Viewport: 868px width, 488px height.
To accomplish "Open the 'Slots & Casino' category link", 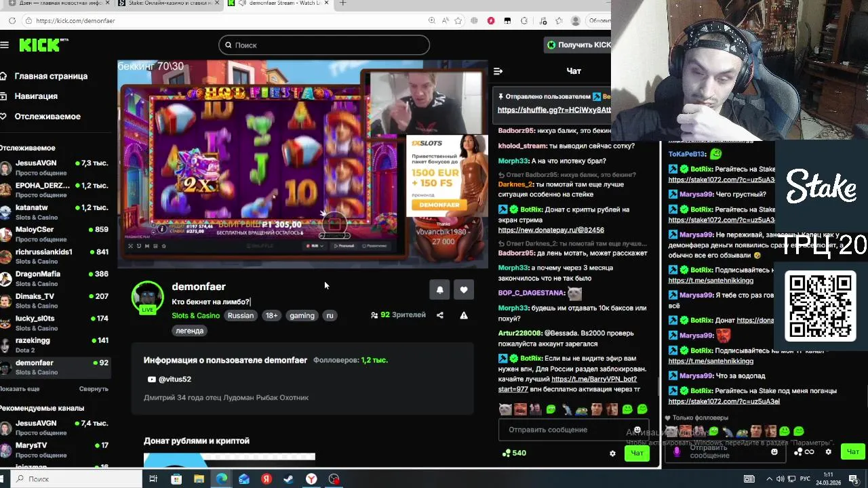I will (x=195, y=316).
